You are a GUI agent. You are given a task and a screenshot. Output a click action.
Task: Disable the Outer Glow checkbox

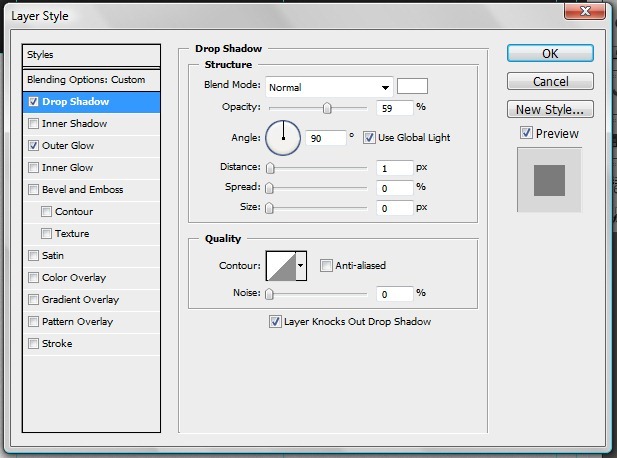tap(35, 146)
